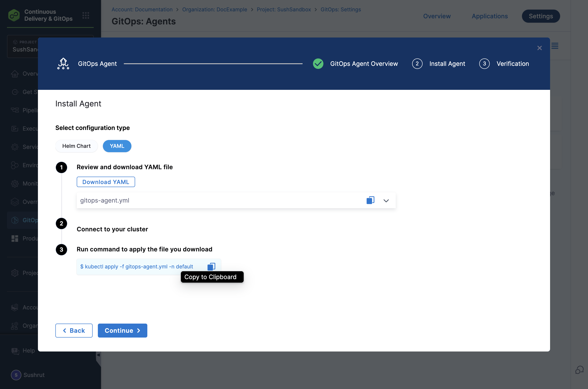Viewport: 588px width, 389px height.
Task: Open Help in the sidebar
Action: coord(23,351)
